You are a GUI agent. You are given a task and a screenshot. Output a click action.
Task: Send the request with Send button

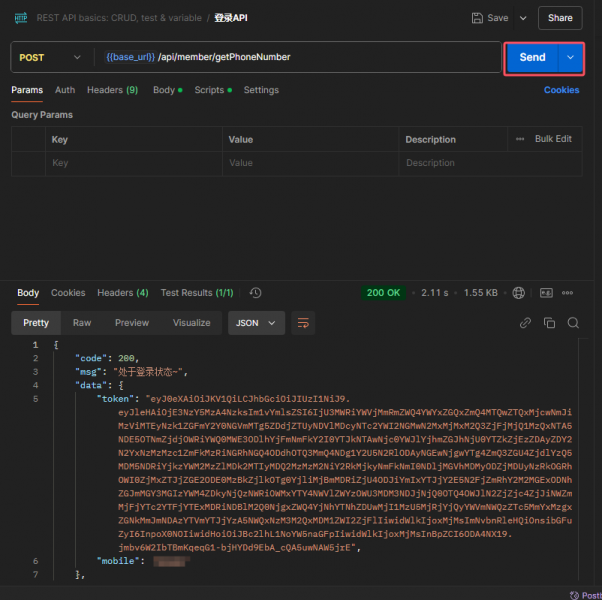tap(532, 58)
